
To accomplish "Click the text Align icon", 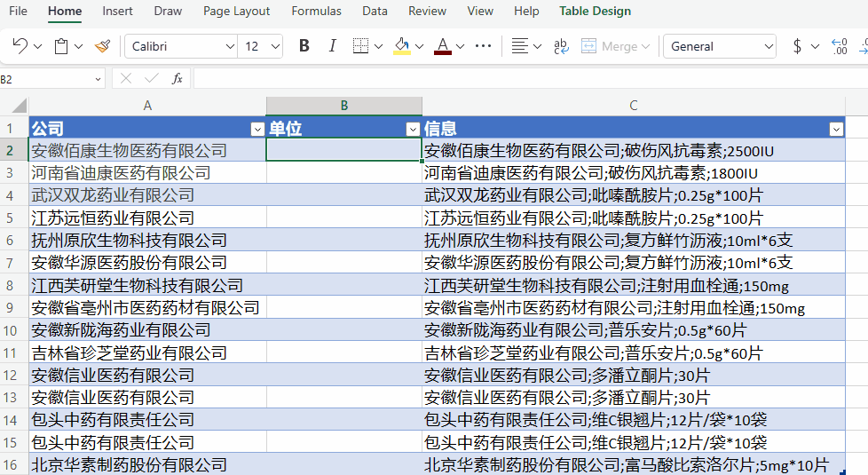I will [x=519, y=46].
